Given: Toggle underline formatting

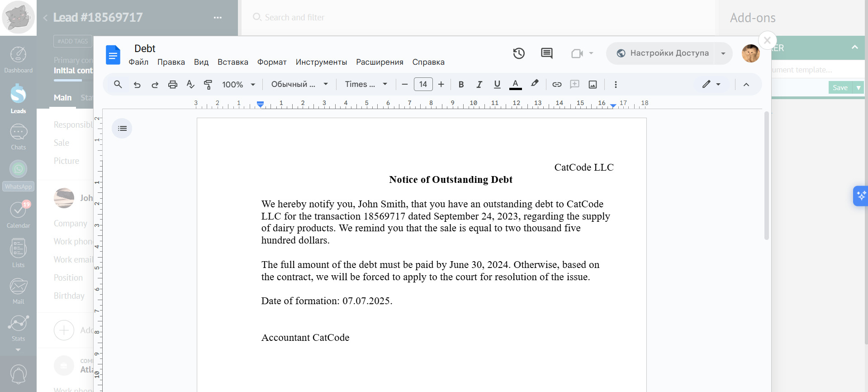Looking at the screenshot, I should point(497,85).
